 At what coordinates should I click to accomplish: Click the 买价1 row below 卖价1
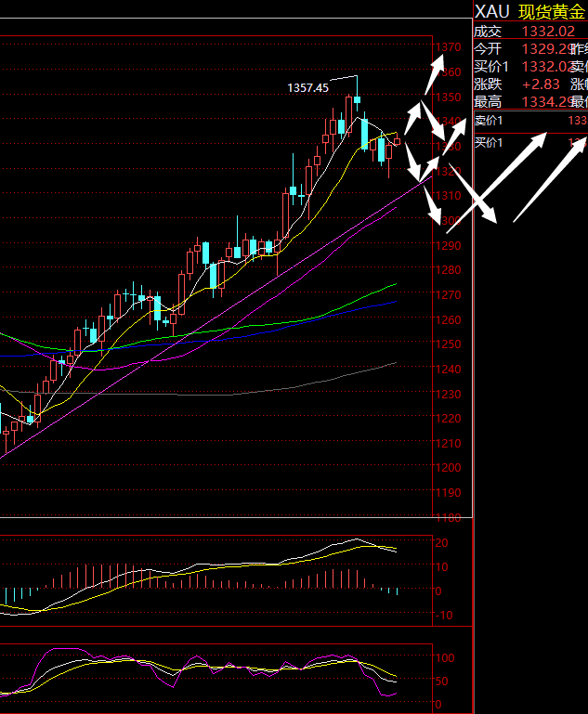coord(530,143)
